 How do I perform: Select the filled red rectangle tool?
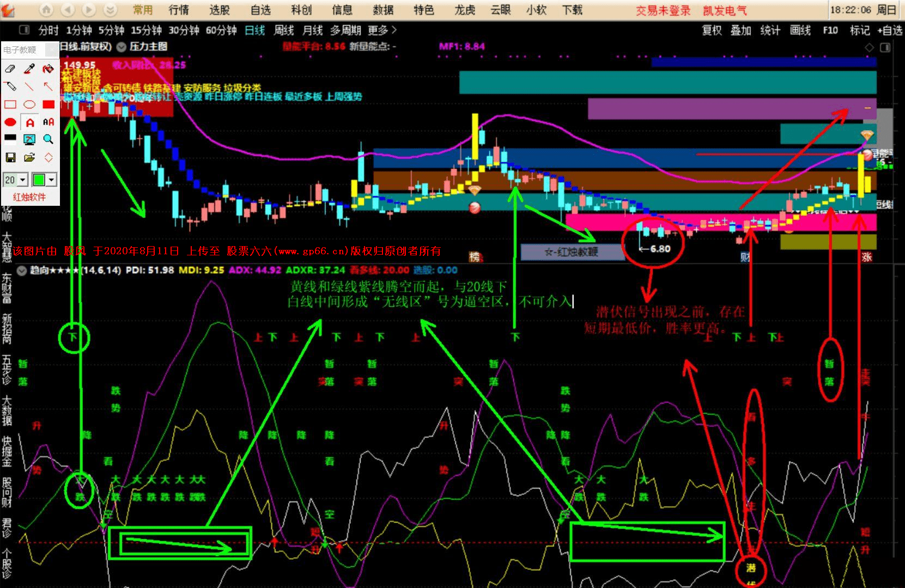(x=48, y=105)
